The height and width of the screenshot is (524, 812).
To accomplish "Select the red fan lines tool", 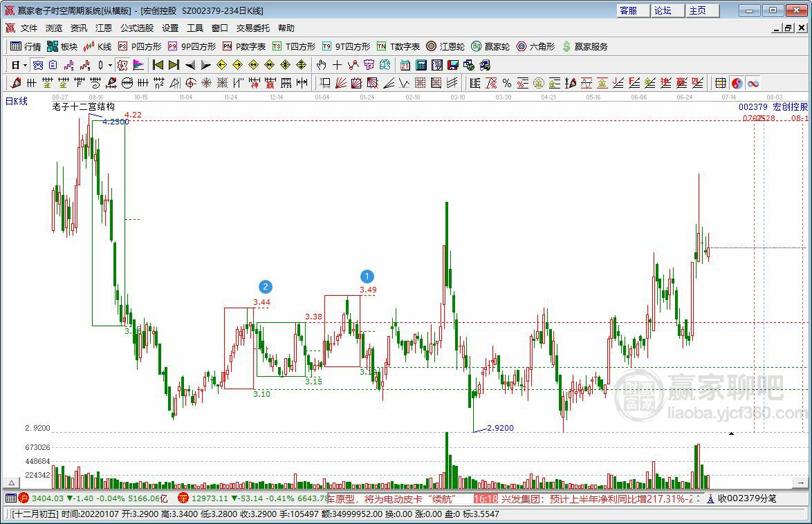I will [341, 83].
